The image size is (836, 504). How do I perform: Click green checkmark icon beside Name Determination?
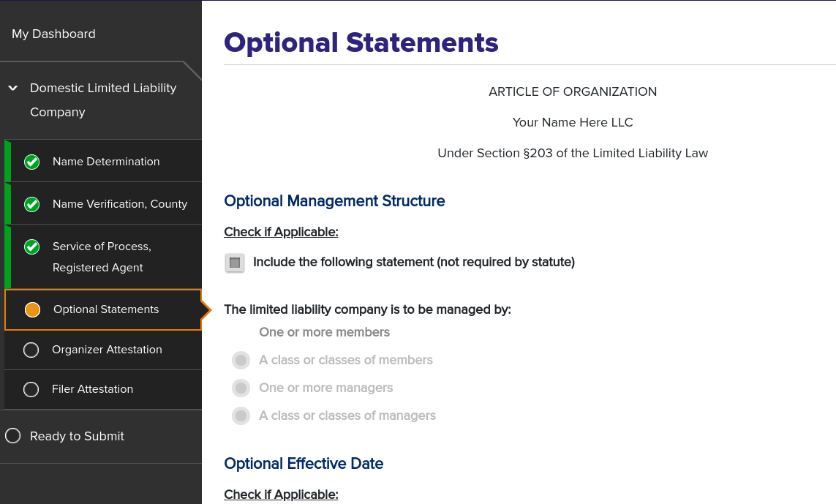click(31, 162)
